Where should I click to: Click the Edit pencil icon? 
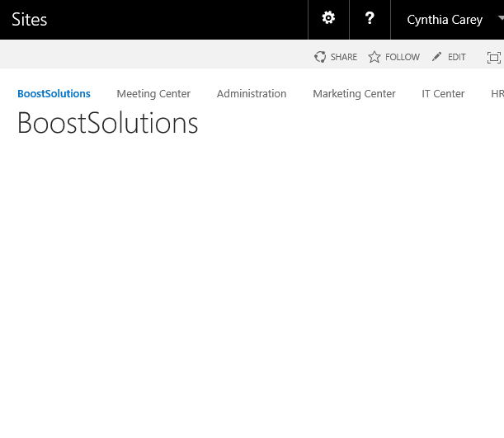[x=436, y=57]
